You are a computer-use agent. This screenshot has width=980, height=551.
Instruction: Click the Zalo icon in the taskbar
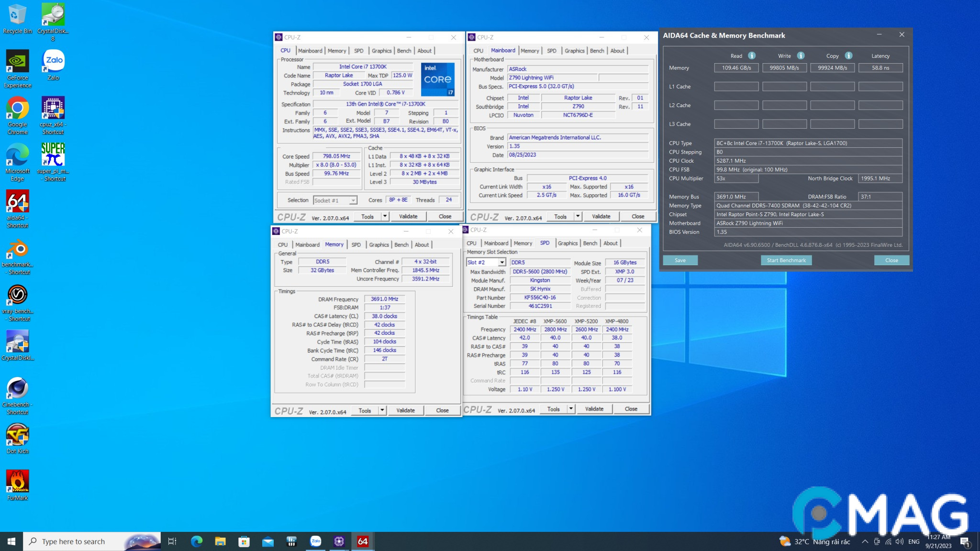tap(316, 541)
